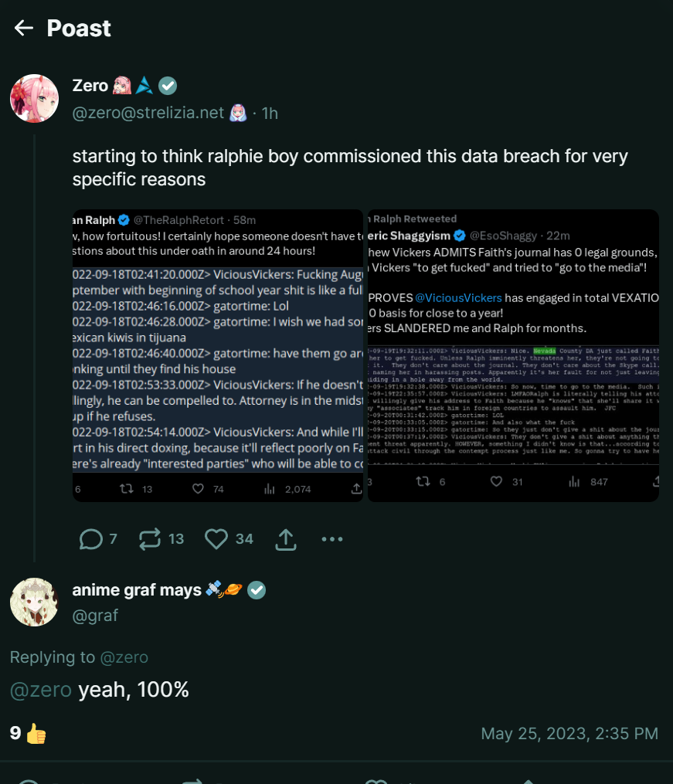Screen dimensions: 673x784
Task: Click the anime graf mays display name
Action: 137,590
